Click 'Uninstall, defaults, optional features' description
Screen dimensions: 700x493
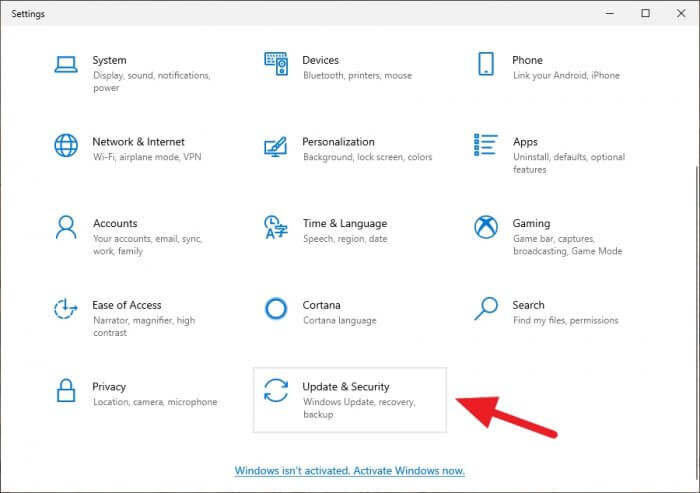(569, 163)
